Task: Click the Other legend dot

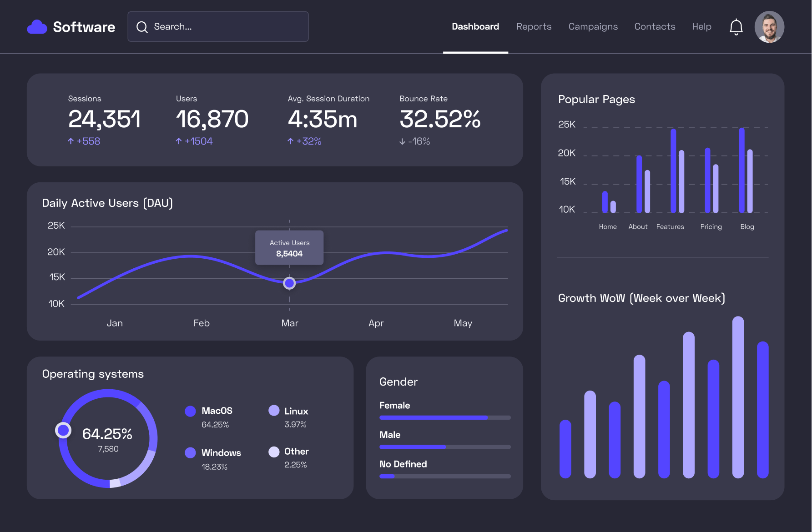Action: pos(274,452)
